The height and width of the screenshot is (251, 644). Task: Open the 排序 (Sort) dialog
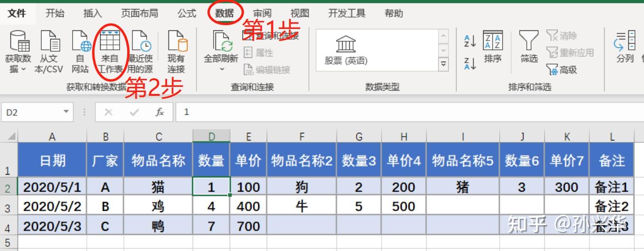tap(493, 46)
